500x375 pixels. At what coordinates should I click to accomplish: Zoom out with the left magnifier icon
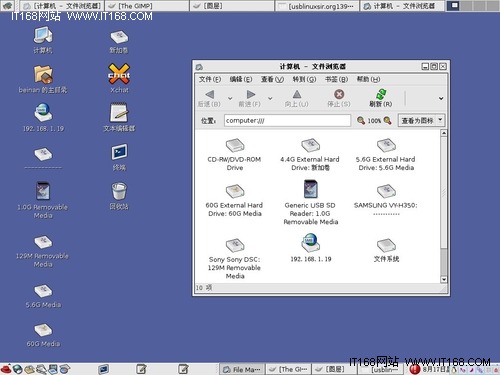(361, 120)
